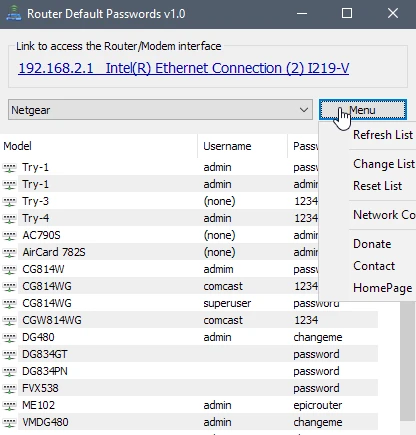Click the app icon in title bar
Image resolution: width=416 pixels, height=435 pixels.
(x=14, y=13)
